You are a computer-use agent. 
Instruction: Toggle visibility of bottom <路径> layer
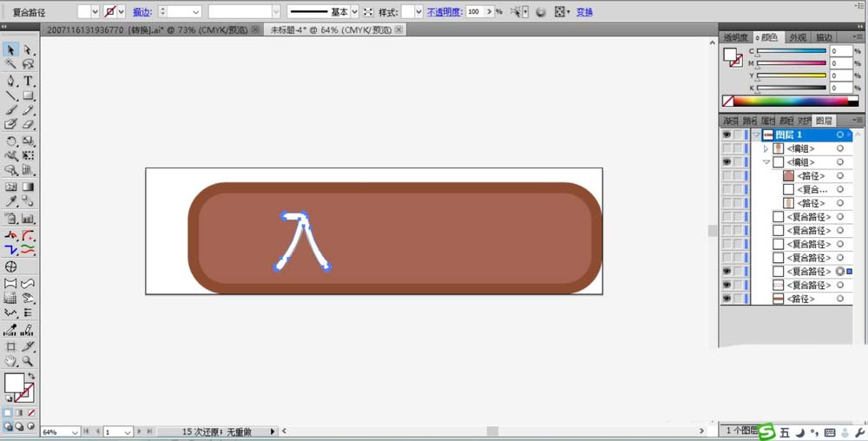pyautogui.click(x=727, y=299)
